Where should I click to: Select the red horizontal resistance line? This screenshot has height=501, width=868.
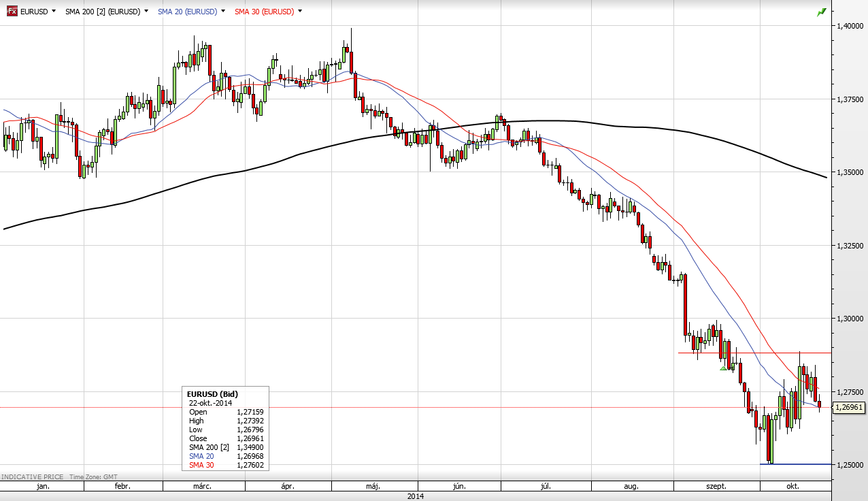(754, 353)
